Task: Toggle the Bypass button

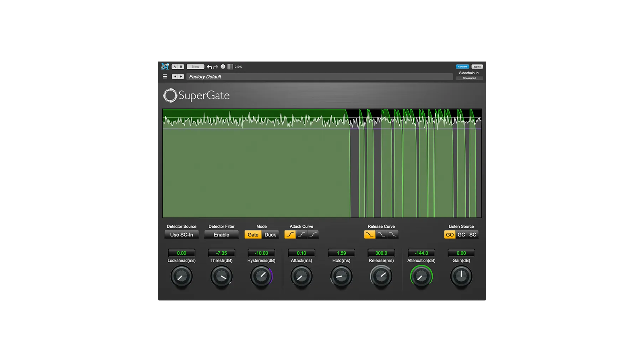Action: click(x=477, y=67)
